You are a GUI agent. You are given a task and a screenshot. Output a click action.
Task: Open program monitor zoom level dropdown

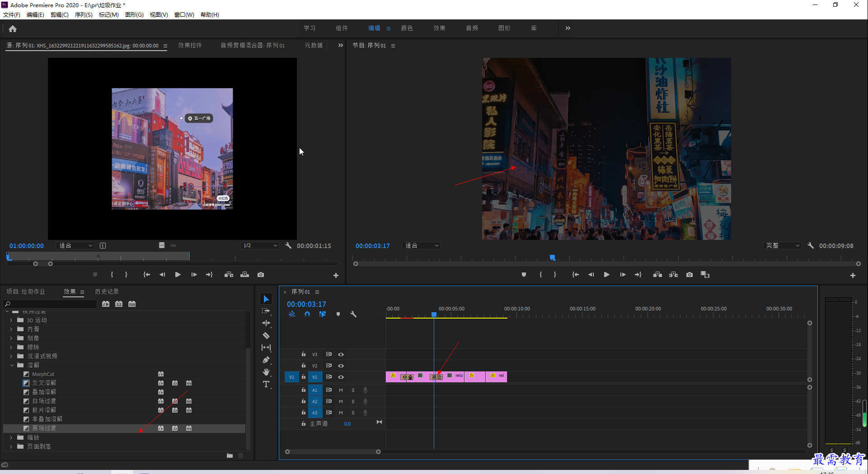422,245
